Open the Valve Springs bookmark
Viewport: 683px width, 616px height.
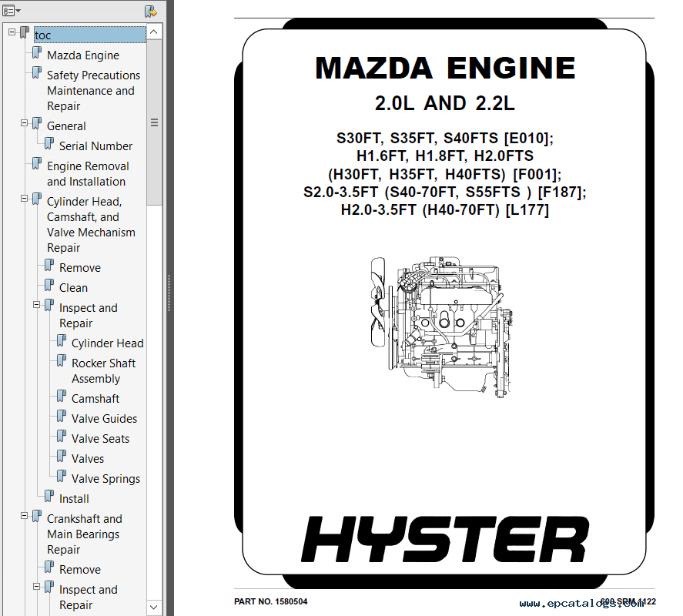coord(105,479)
